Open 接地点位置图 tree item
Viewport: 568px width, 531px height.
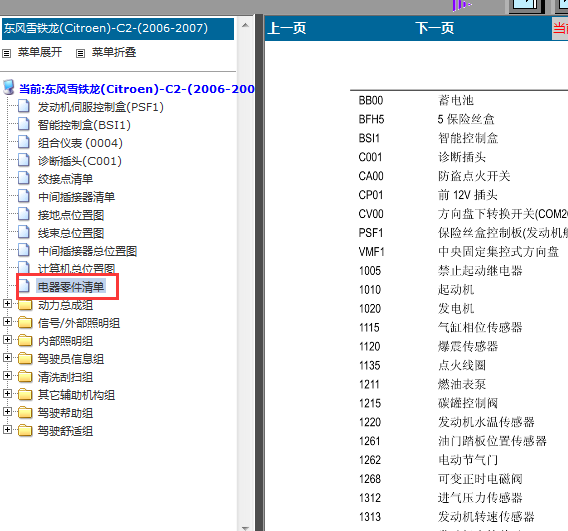click(x=71, y=215)
